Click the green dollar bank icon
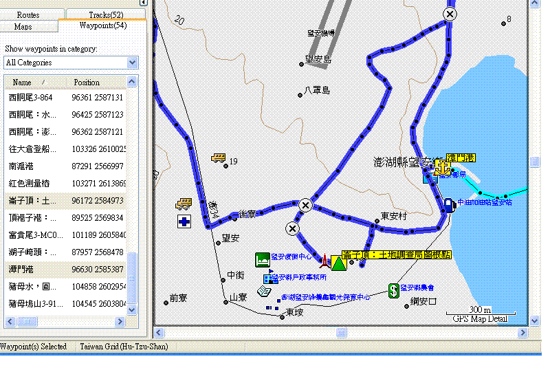The image size is (550, 392). [x=393, y=291]
